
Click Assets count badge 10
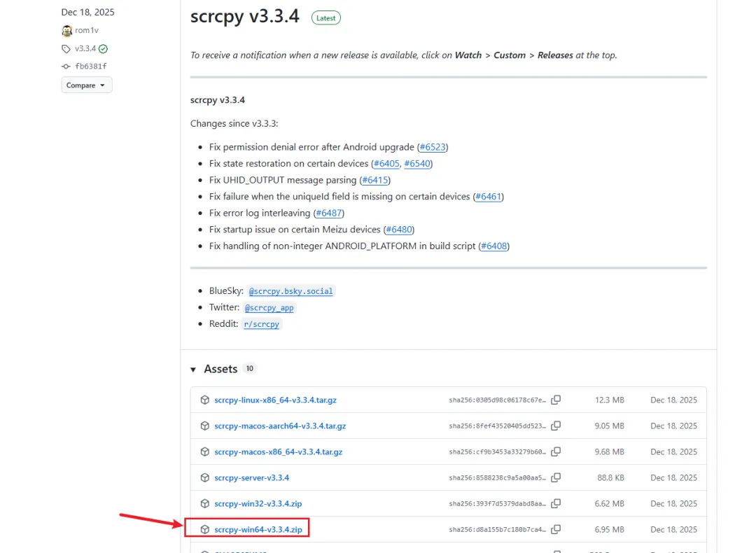click(x=249, y=368)
